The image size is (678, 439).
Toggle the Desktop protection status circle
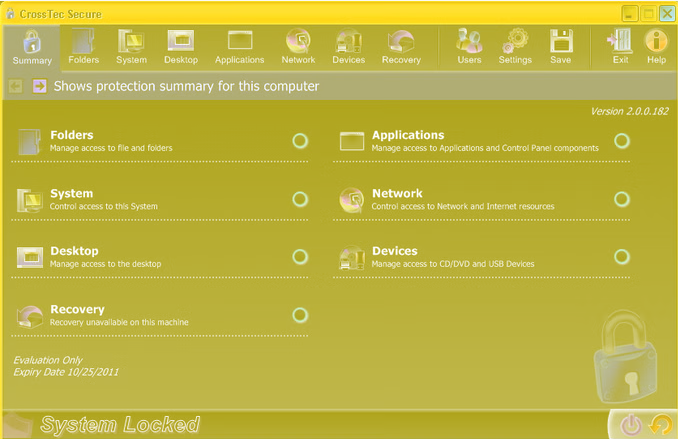point(300,257)
